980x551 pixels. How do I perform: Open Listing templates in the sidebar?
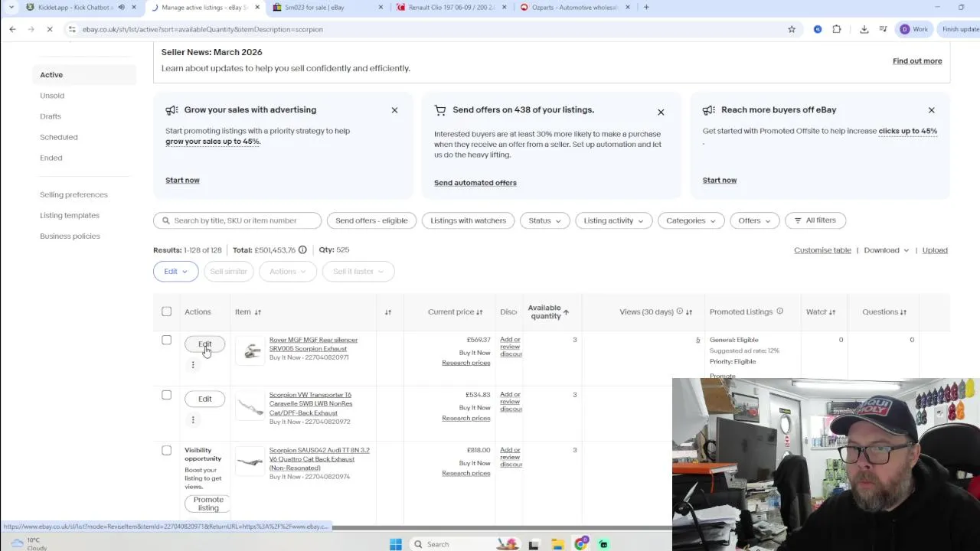pyautogui.click(x=70, y=215)
